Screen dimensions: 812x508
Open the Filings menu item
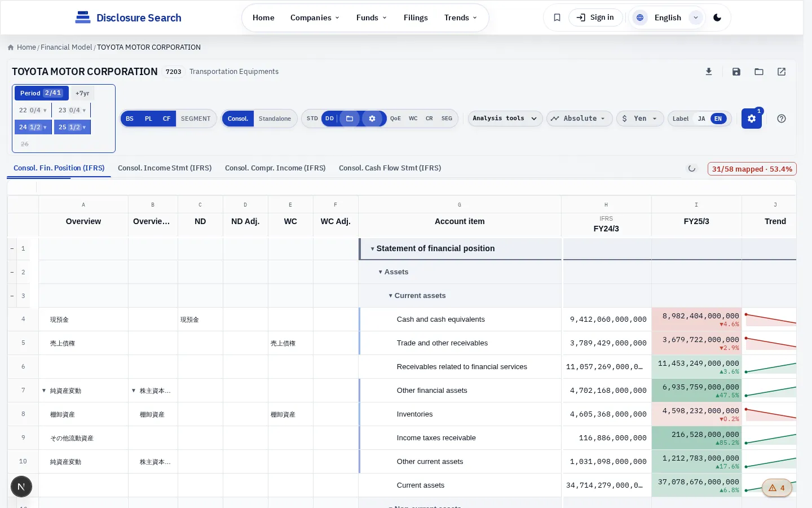416,17
